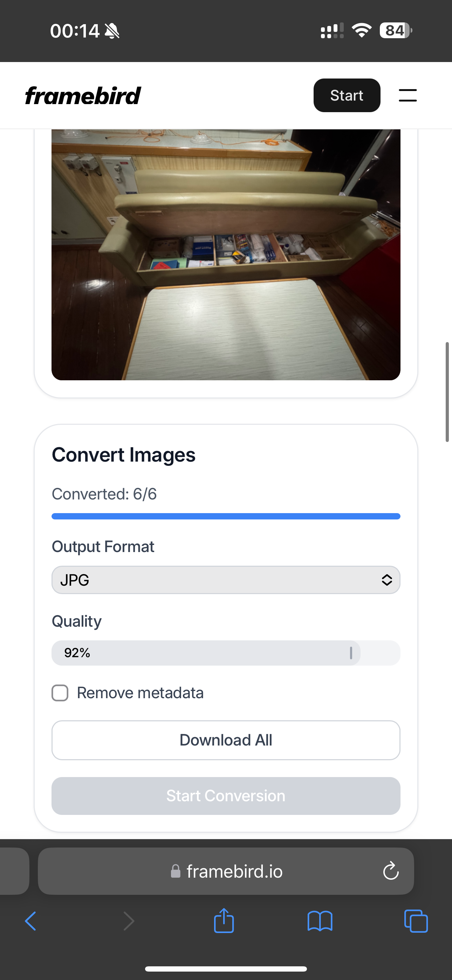Viewport: 452px width, 980px height.
Task: Click the blue conversion progress bar
Action: click(226, 516)
